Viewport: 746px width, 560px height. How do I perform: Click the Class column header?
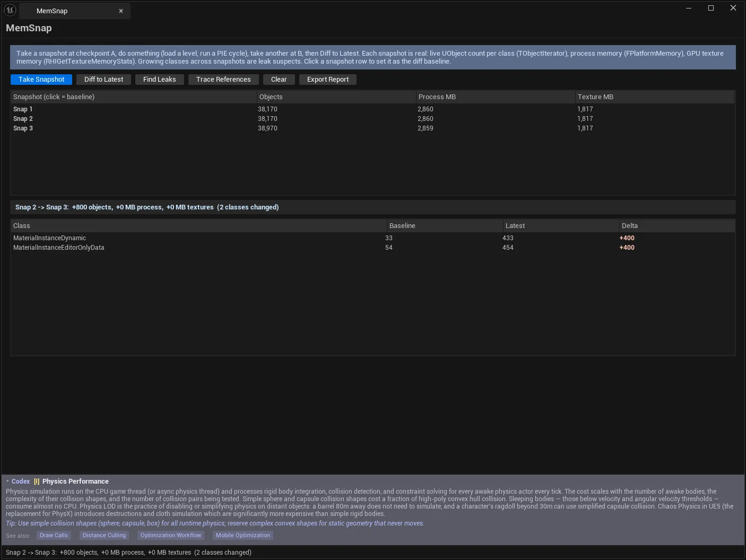click(199, 226)
